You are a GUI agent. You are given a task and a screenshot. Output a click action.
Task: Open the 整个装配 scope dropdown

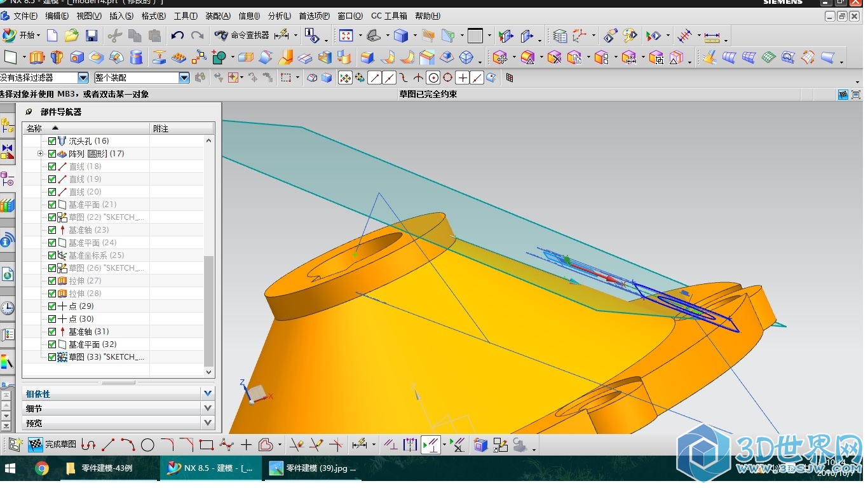184,78
